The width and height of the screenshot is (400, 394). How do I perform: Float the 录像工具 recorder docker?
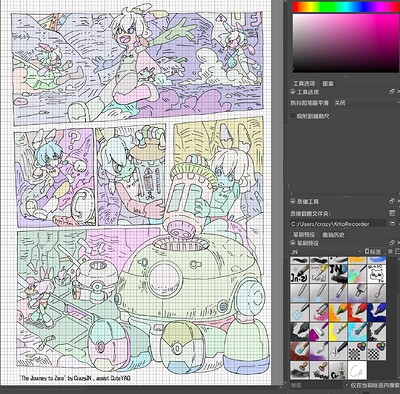pos(392,201)
